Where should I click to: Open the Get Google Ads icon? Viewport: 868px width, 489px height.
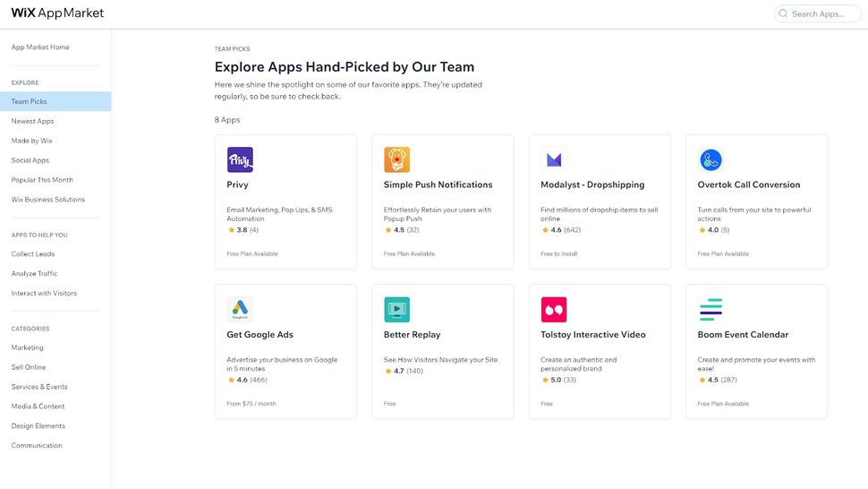[240, 310]
